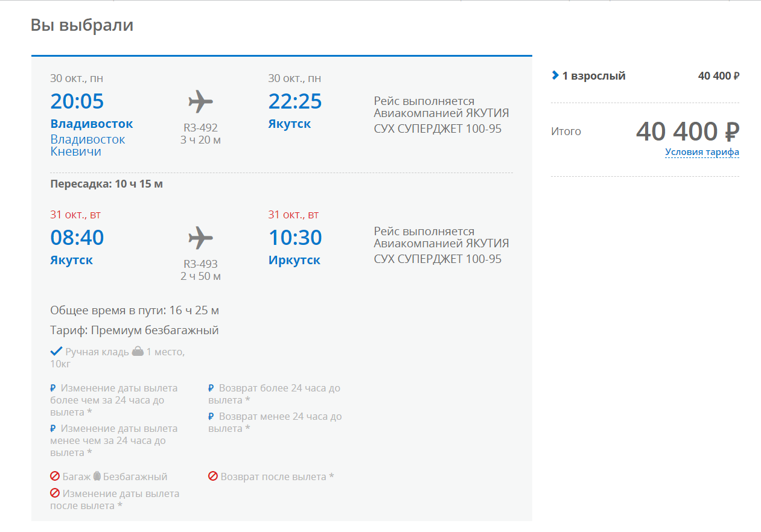Image resolution: width=761 pixels, height=532 pixels.
Task: Click the 20:05 departure time
Action: [77, 101]
